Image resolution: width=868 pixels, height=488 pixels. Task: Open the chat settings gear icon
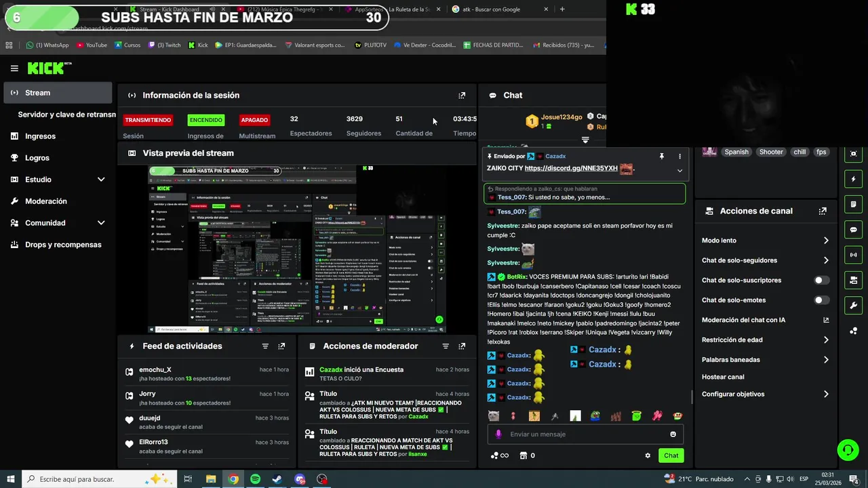point(648,455)
